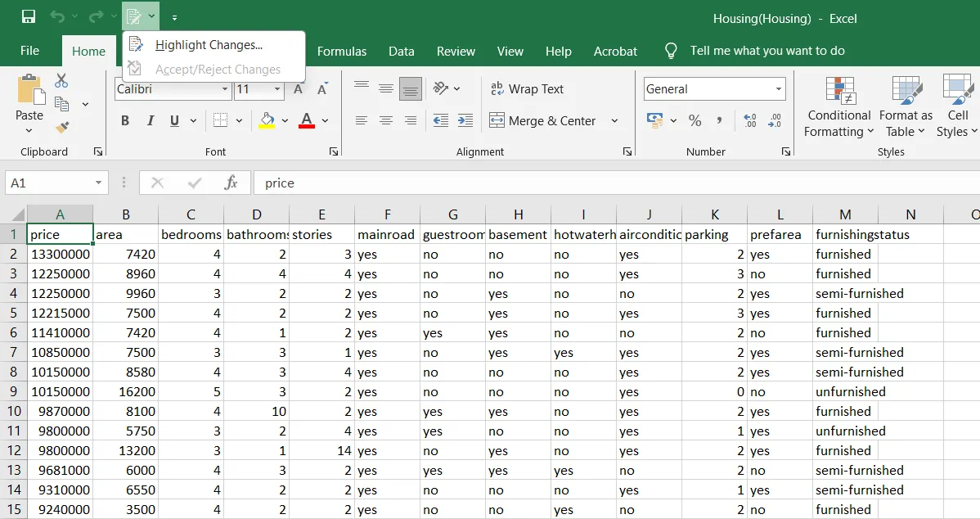Image resolution: width=980 pixels, height=519 pixels.
Task: Toggle Italic formatting
Action: tap(150, 120)
